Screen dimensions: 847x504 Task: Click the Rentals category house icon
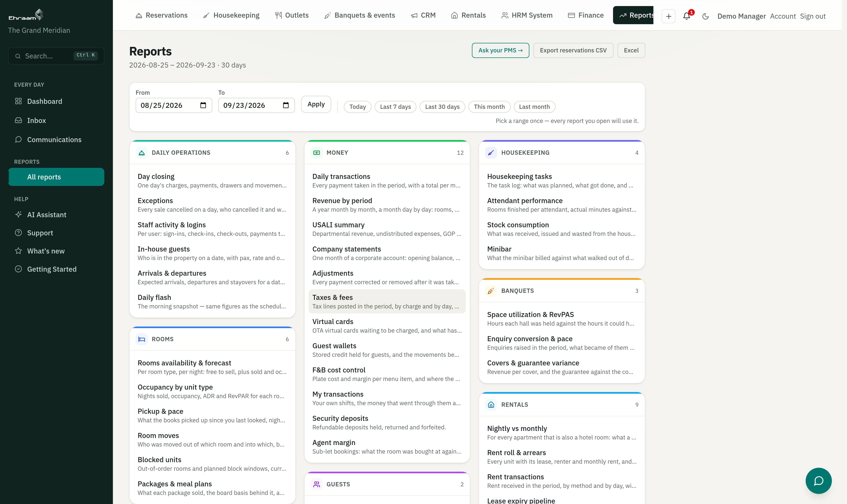(491, 404)
